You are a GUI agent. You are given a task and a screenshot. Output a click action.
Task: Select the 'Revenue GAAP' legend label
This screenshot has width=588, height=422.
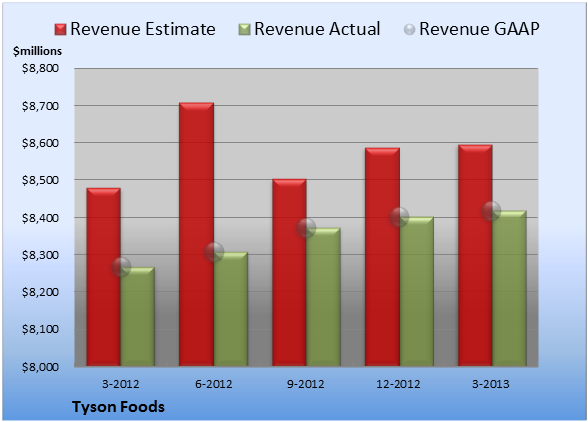tap(480, 29)
